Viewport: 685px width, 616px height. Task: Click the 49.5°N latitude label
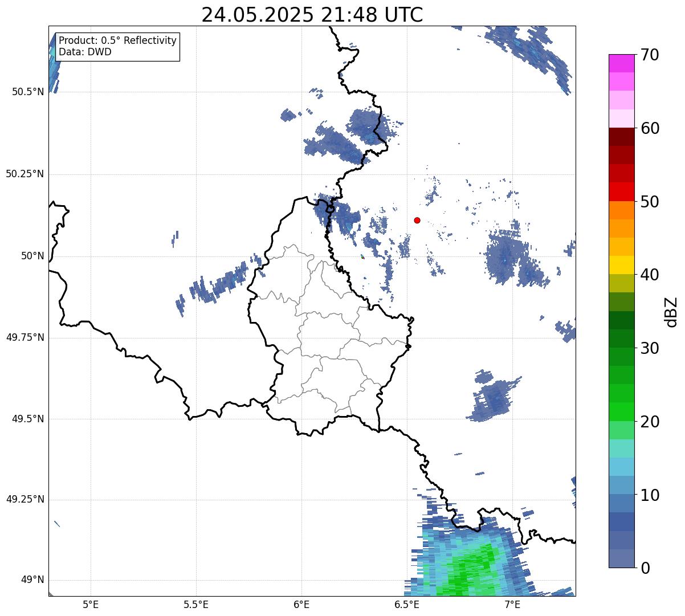tap(28, 419)
